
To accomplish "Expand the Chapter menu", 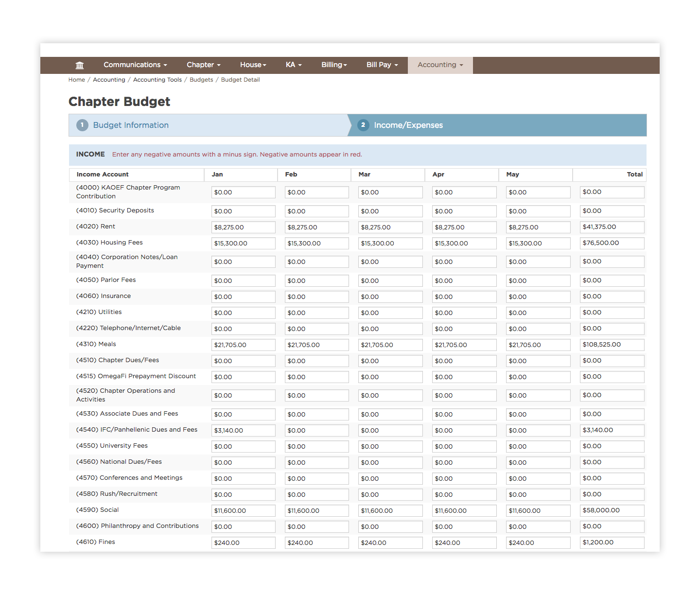I will 203,65.
